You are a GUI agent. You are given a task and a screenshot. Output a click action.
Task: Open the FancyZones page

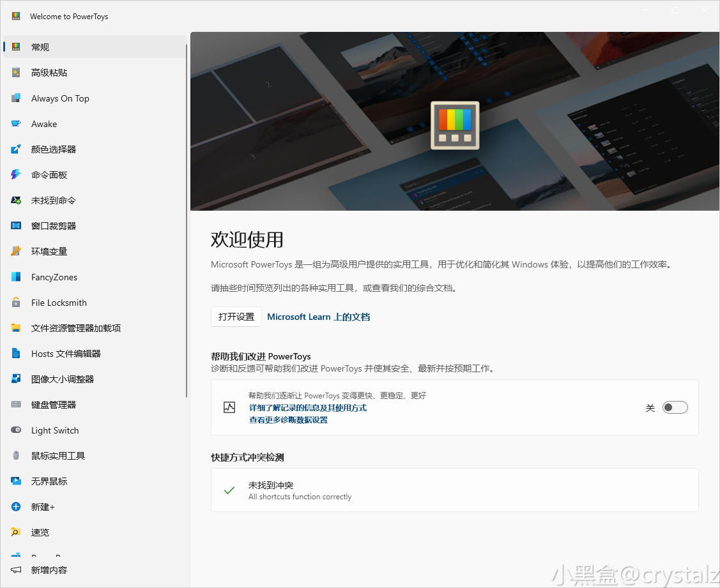click(95, 277)
